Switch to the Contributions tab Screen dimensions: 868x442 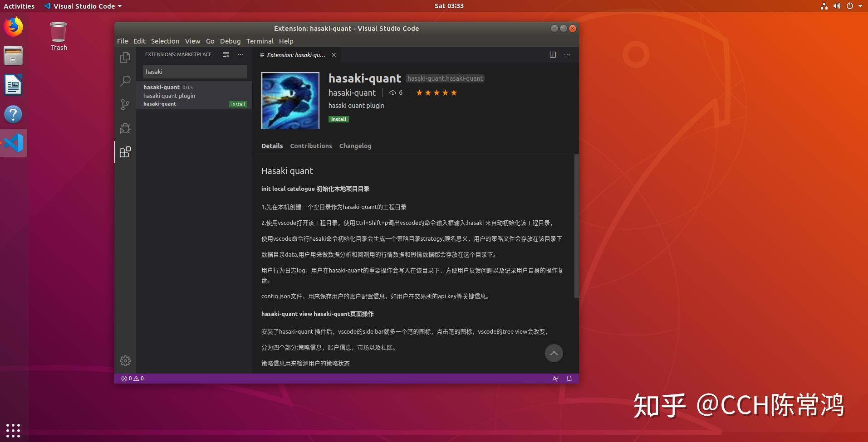pyautogui.click(x=311, y=146)
